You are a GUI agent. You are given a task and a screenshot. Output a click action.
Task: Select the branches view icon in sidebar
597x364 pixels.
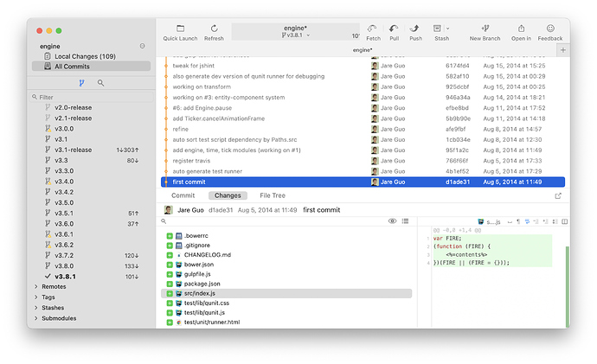tap(81, 82)
